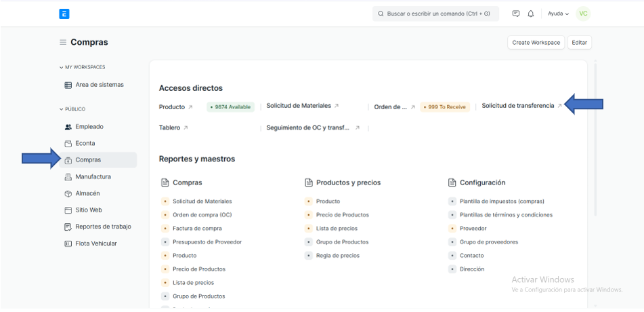Focus the Buscar o escribir un comando field

pyautogui.click(x=436, y=14)
